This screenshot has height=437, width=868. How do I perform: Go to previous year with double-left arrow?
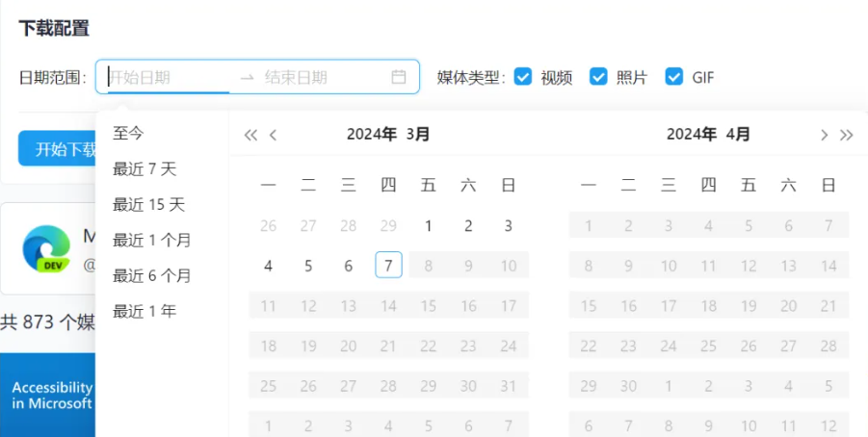coord(250,135)
